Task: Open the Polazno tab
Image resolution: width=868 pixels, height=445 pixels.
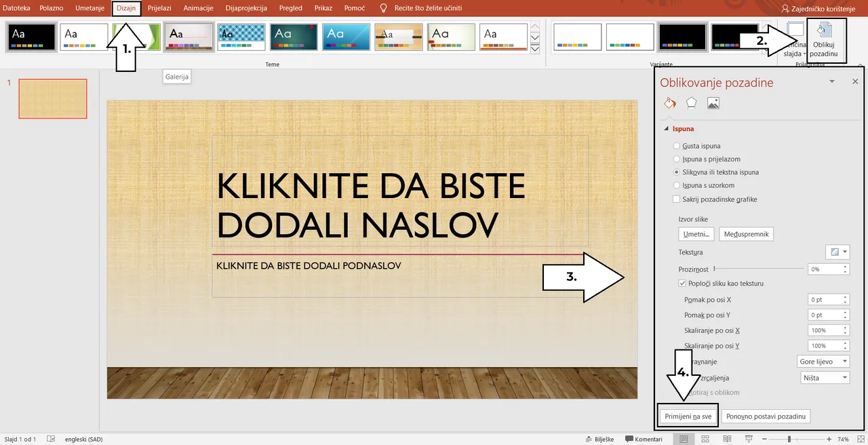Action: coord(52,8)
